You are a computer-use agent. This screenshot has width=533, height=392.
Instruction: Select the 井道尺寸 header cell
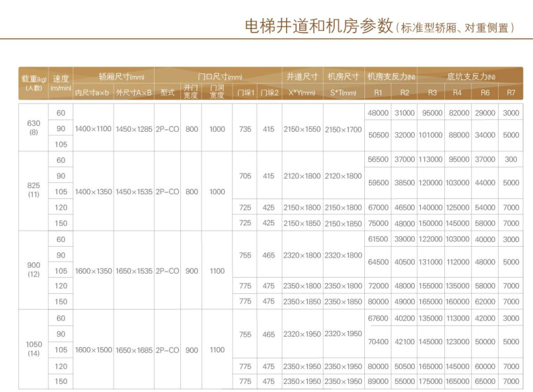[x=302, y=77]
